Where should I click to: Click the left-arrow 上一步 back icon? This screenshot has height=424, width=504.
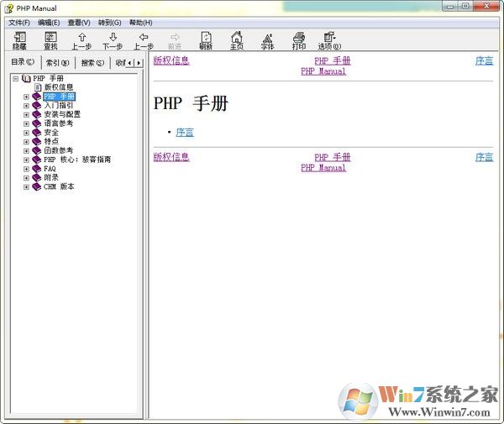click(x=144, y=41)
